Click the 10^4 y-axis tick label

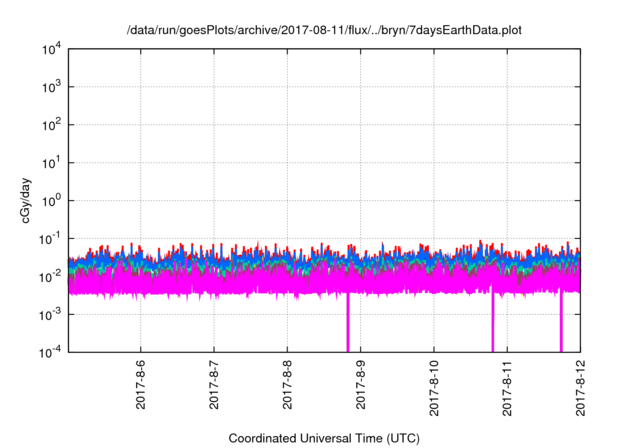click(x=51, y=50)
